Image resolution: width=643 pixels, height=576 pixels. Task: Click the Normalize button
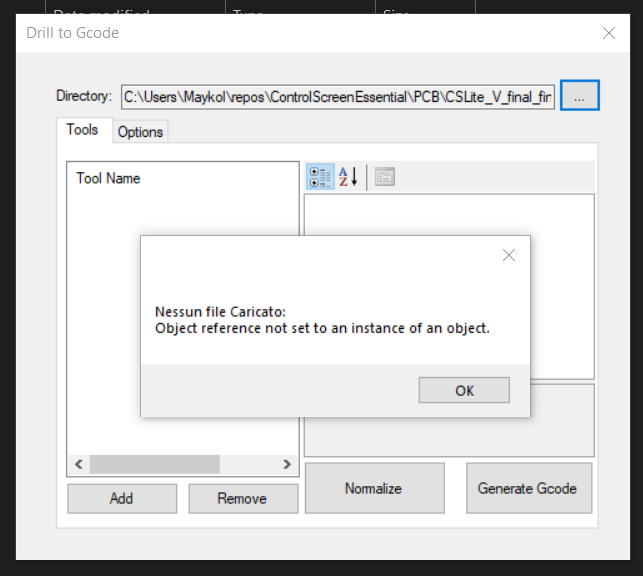pos(374,488)
